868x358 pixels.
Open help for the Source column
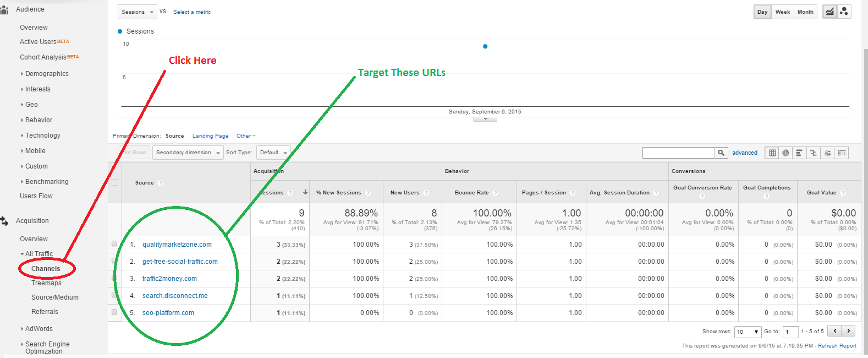tap(161, 183)
